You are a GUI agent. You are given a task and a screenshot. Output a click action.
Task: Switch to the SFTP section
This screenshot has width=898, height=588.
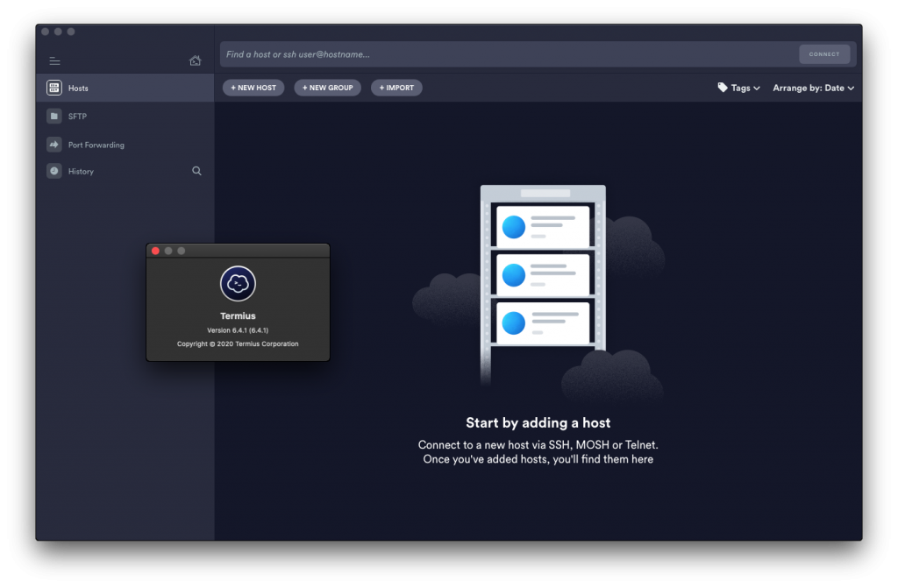click(125, 117)
